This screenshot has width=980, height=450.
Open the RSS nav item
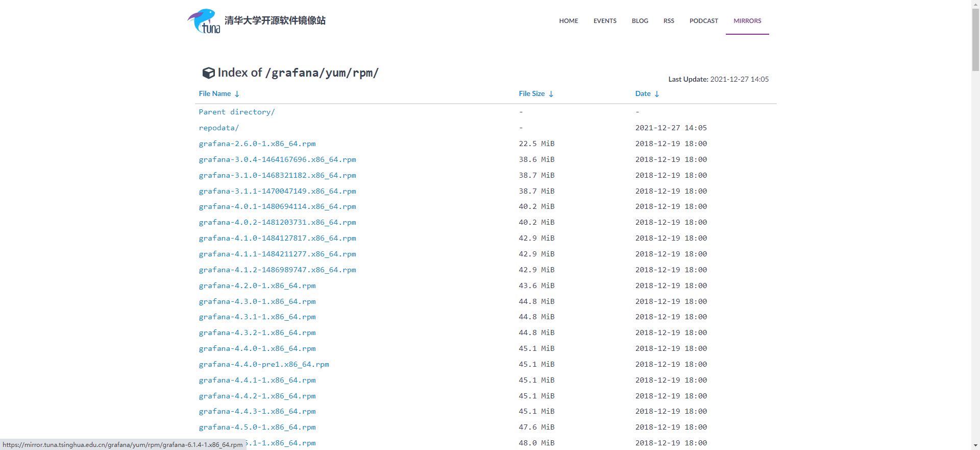coord(669,21)
